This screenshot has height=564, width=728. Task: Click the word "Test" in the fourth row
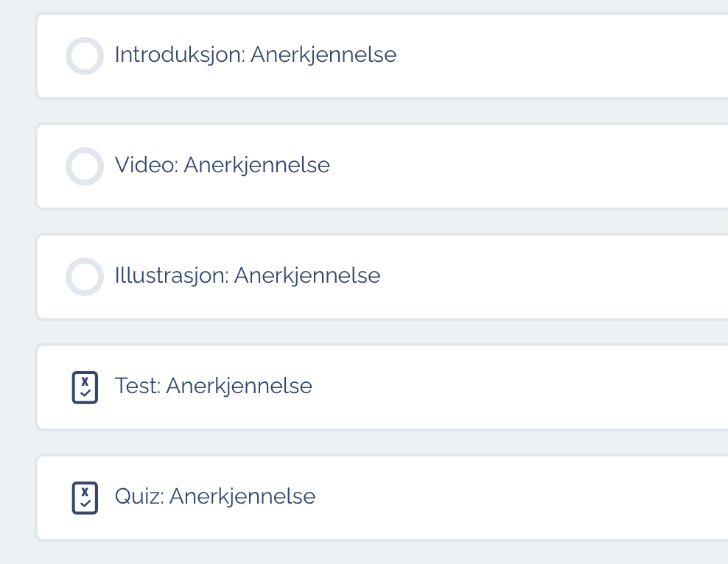pos(136,387)
